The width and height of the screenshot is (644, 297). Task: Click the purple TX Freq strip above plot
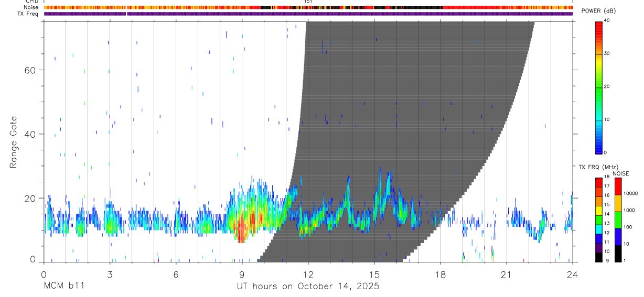308,14
